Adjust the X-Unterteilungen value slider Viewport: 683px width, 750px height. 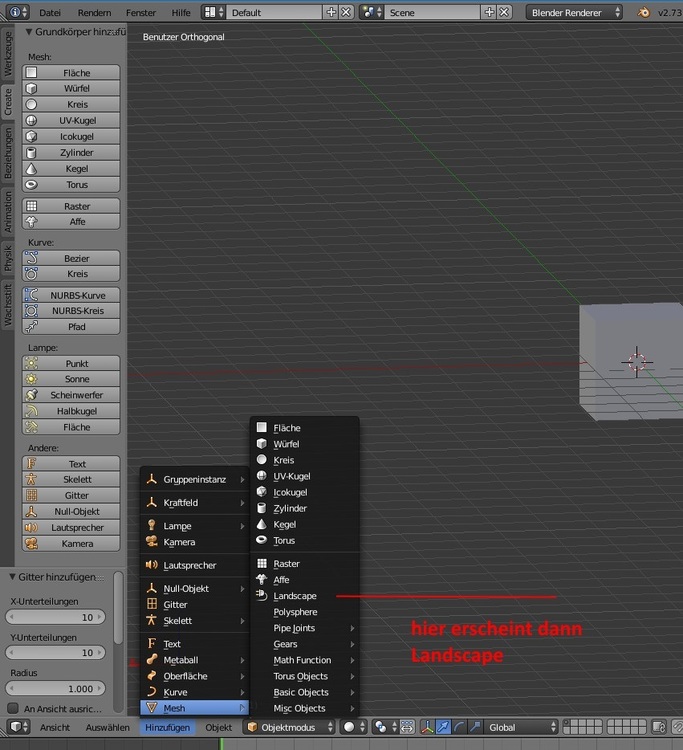coord(55,617)
